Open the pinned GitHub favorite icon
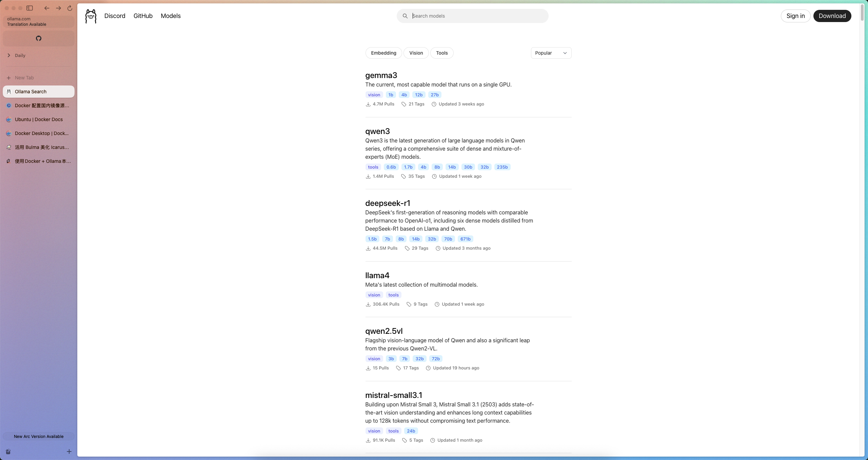Viewport: 868px width, 460px height. click(x=39, y=38)
